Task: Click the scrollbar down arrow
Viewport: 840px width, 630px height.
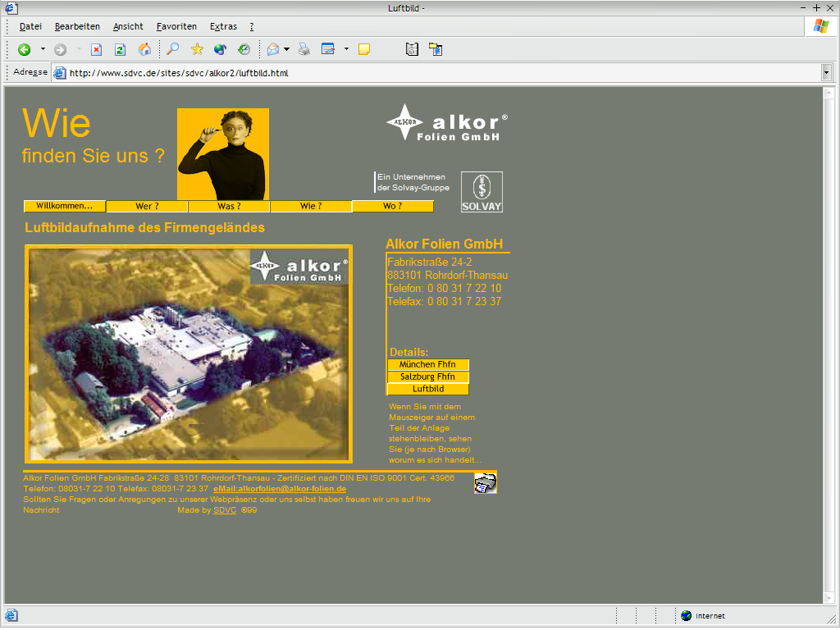Action: click(x=829, y=597)
